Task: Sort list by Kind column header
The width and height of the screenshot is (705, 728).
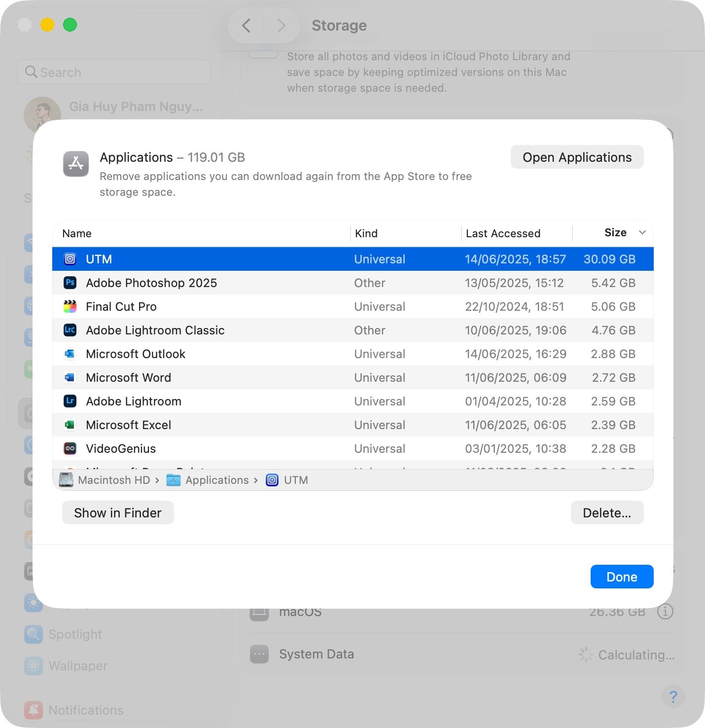Action: pos(366,233)
